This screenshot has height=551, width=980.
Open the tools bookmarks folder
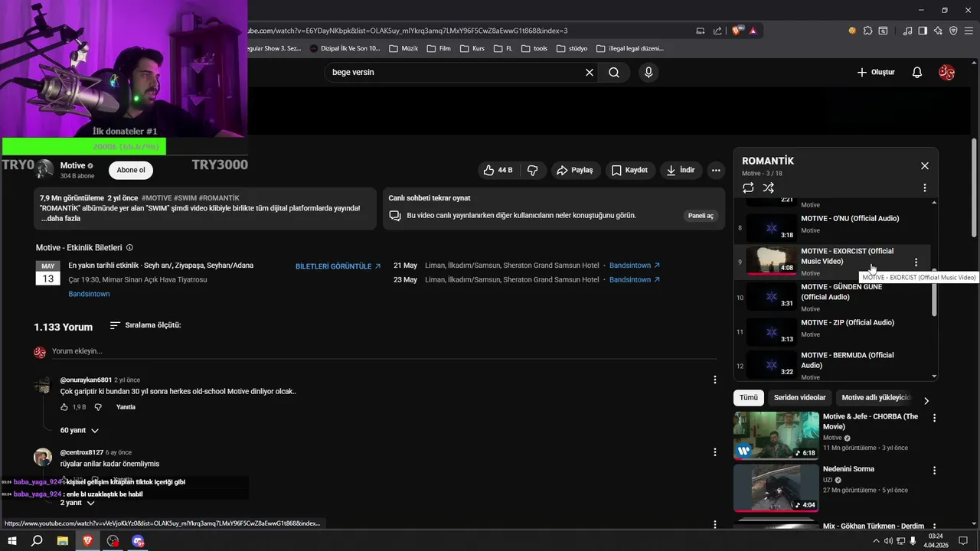[x=534, y=48]
